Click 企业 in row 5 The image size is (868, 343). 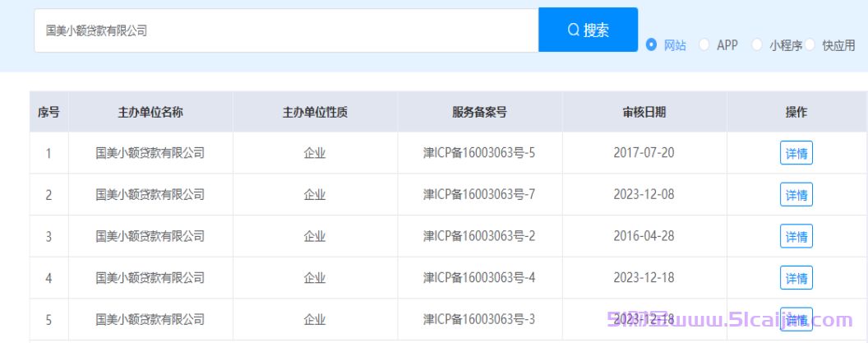(x=315, y=320)
